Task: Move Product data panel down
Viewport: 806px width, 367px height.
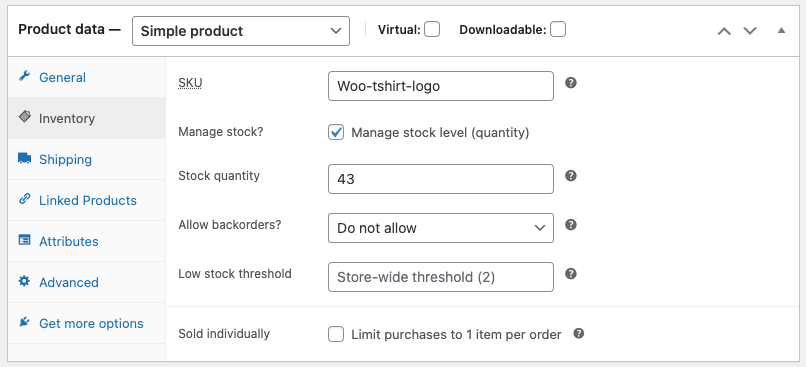Action: [750, 31]
